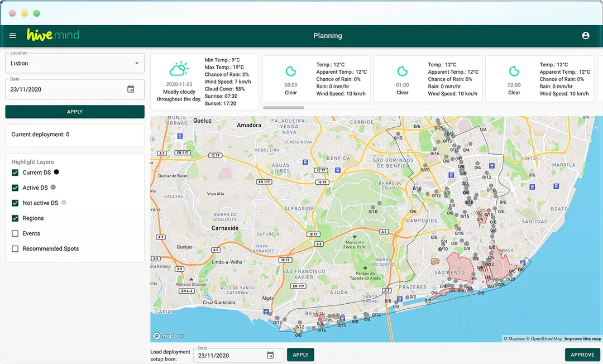Click the Monsanto Forest Park tree icon
The width and height of the screenshot is (603, 364).
[x=354, y=237]
